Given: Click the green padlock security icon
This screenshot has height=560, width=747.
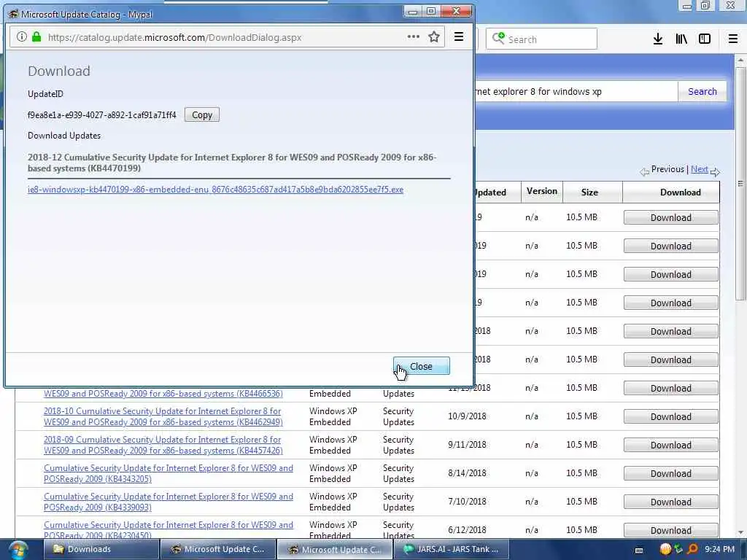Looking at the screenshot, I should pyautogui.click(x=36, y=37).
